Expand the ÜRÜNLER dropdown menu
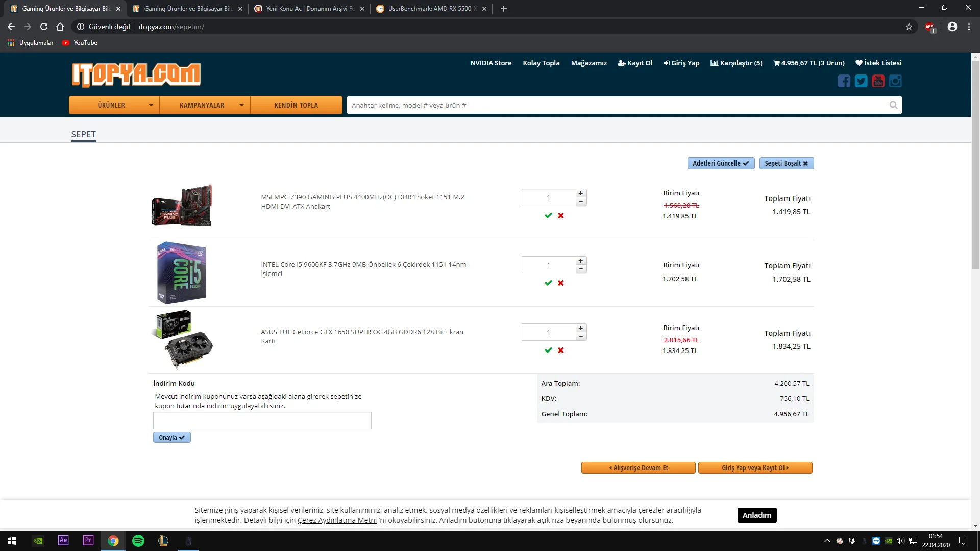Image resolution: width=980 pixels, height=551 pixels. click(x=114, y=105)
